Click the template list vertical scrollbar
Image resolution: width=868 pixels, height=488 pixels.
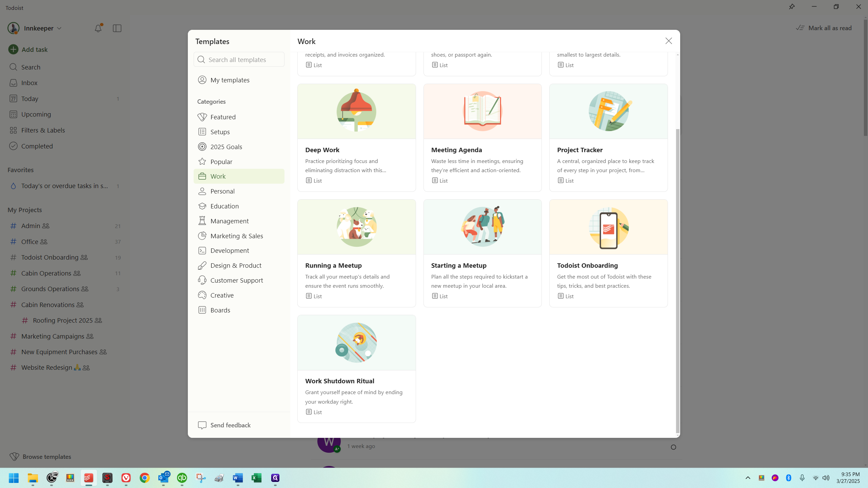coord(677,281)
